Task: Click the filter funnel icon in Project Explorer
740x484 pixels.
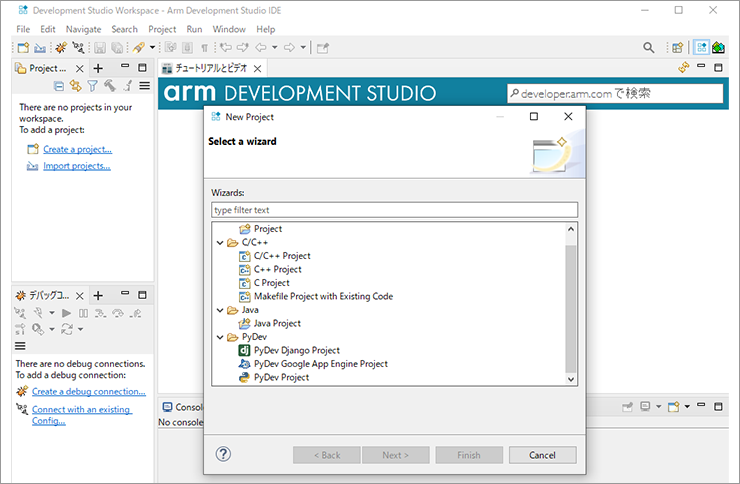Action: pyautogui.click(x=92, y=86)
